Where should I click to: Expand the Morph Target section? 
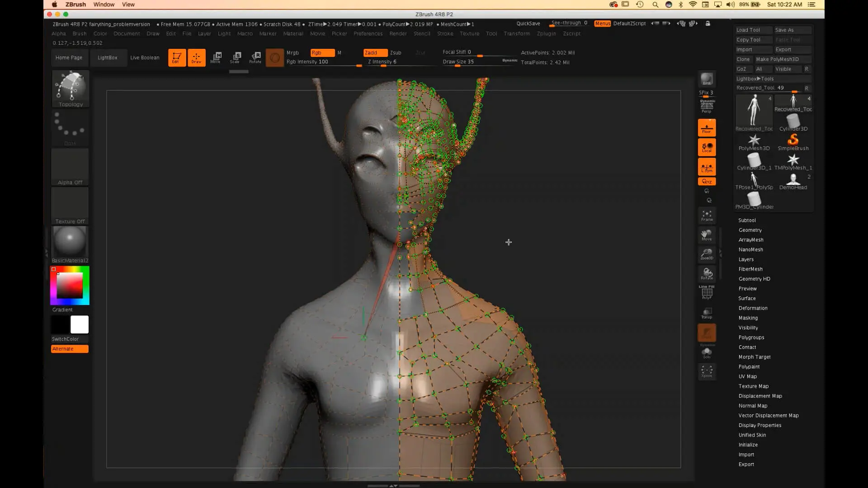point(755,357)
